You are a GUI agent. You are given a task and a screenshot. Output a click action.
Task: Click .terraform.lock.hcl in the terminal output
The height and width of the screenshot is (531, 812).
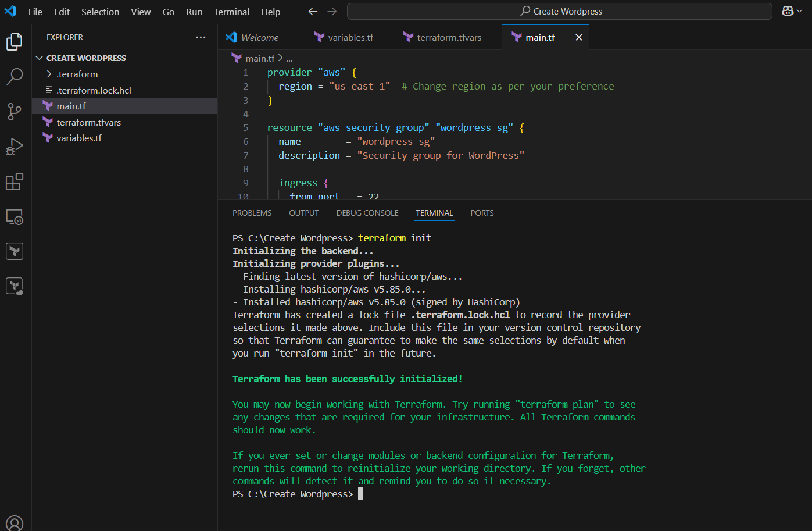(460, 315)
